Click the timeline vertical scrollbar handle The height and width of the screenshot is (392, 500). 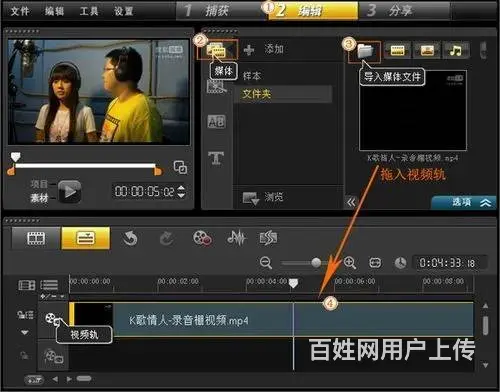485,325
